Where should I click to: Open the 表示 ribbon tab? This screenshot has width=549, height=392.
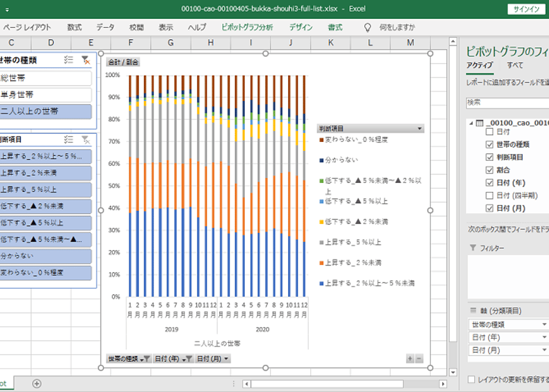tap(166, 27)
